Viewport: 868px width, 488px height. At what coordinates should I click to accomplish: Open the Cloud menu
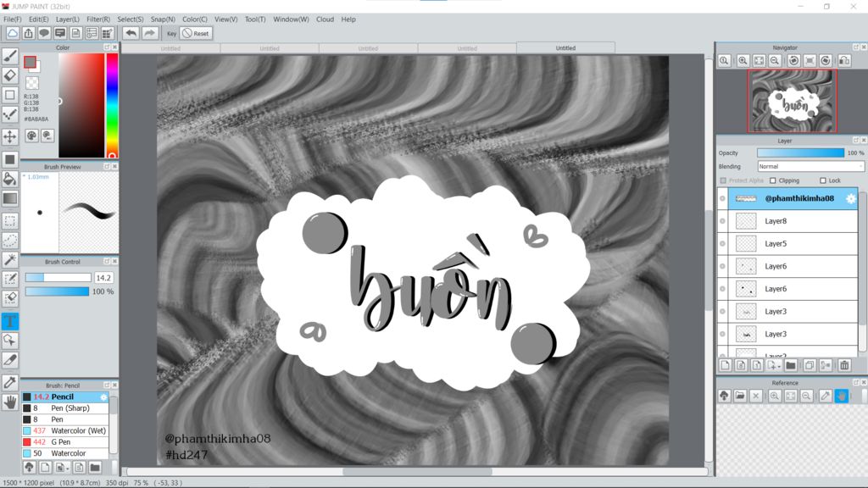point(325,19)
